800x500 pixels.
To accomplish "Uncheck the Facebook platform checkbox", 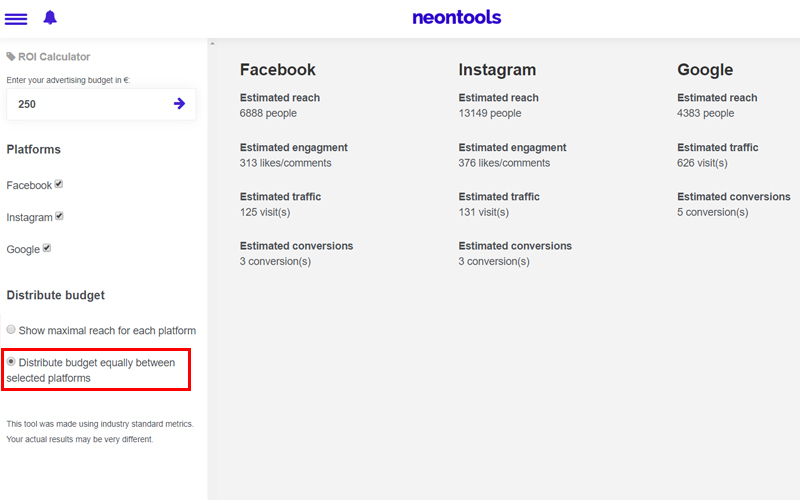I will [x=59, y=184].
